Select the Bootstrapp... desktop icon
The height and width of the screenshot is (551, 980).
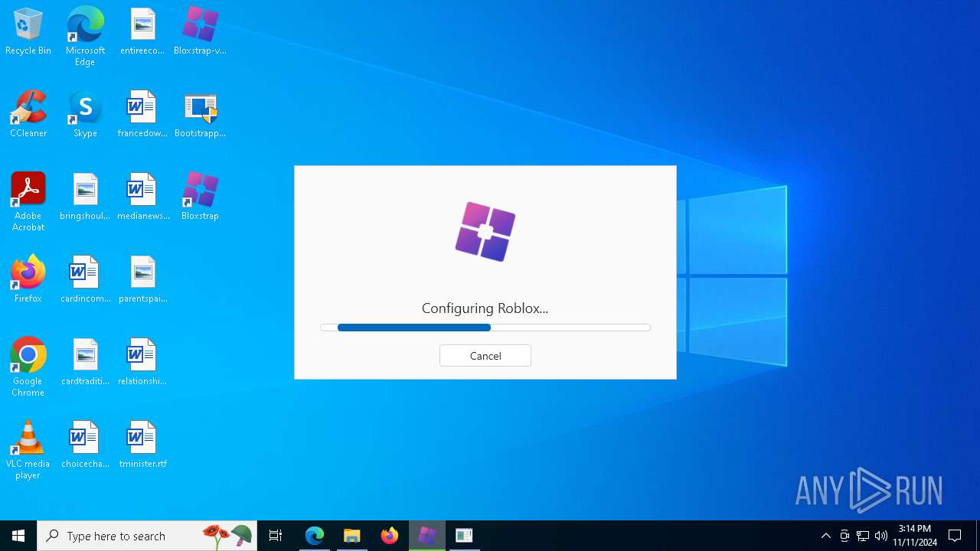tap(200, 114)
